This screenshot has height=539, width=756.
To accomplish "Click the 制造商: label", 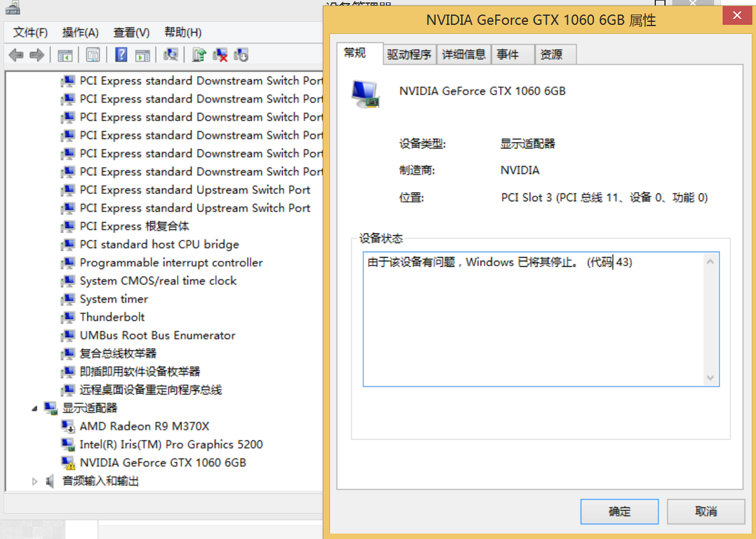I will click(x=417, y=170).
